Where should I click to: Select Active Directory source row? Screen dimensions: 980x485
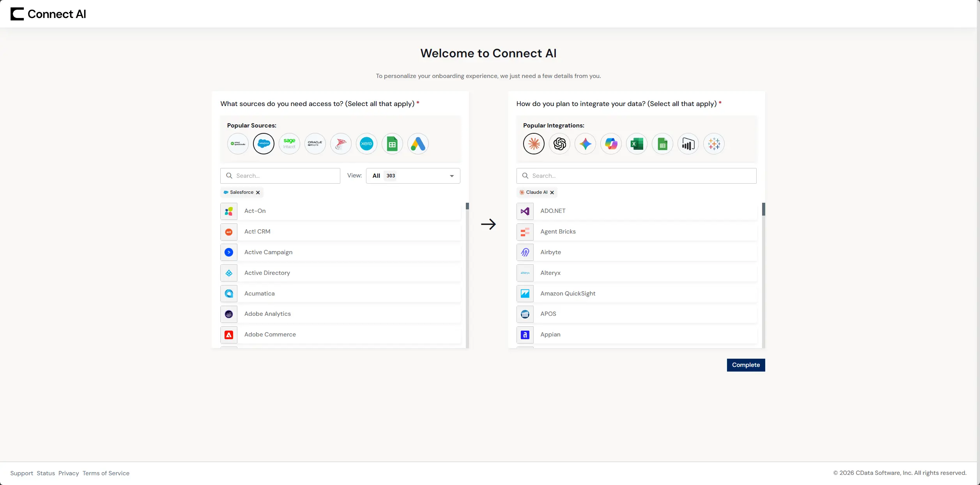click(340, 273)
